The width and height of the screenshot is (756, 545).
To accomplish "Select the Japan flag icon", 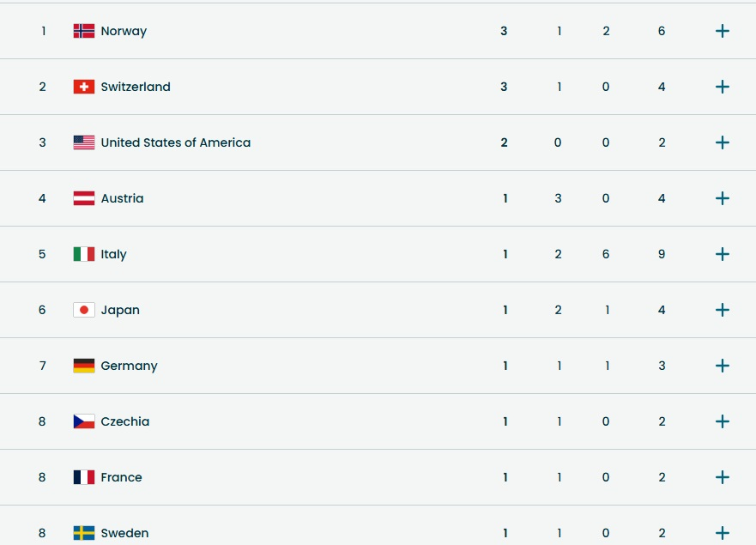I will pyautogui.click(x=84, y=310).
